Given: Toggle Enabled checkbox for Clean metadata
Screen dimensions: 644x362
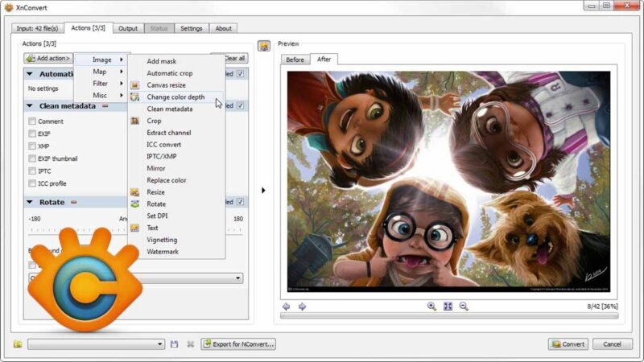Looking at the screenshot, I should pyautogui.click(x=240, y=106).
